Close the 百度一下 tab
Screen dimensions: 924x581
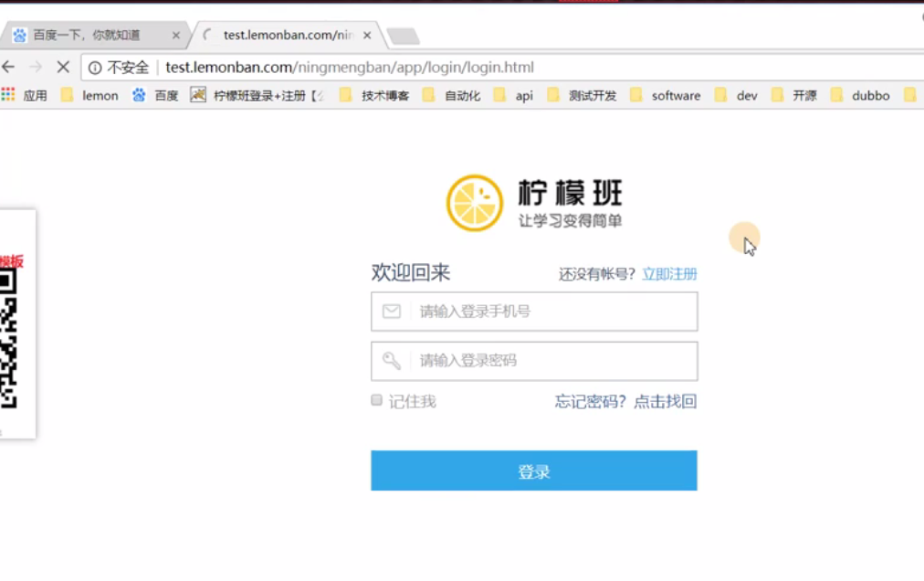175,36
